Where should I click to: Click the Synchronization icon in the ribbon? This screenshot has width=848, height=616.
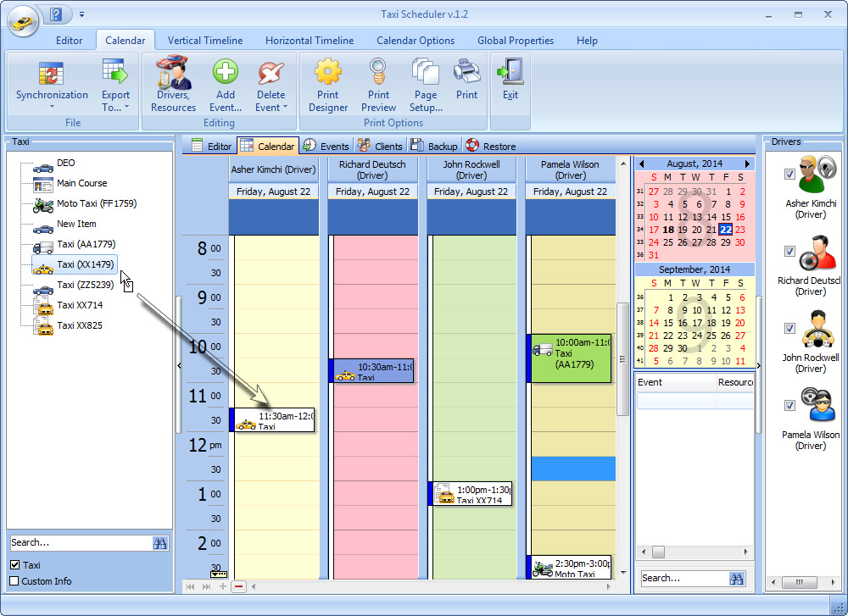(51, 74)
